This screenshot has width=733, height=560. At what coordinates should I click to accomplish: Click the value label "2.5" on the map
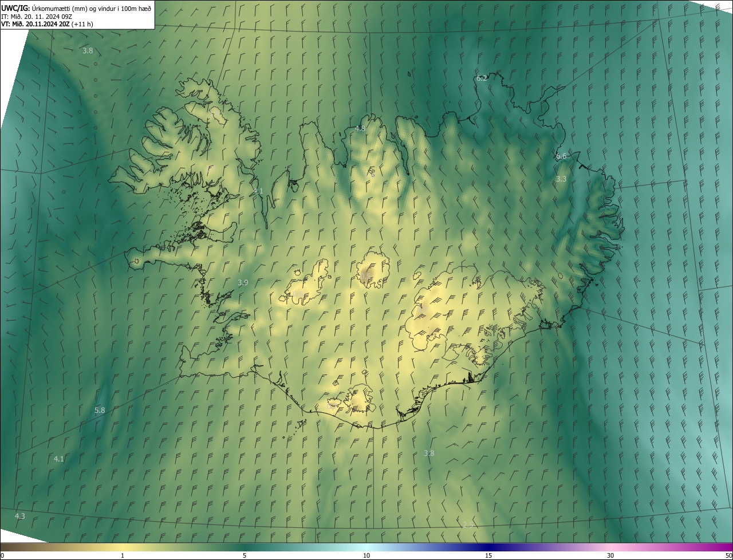tap(468, 524)
